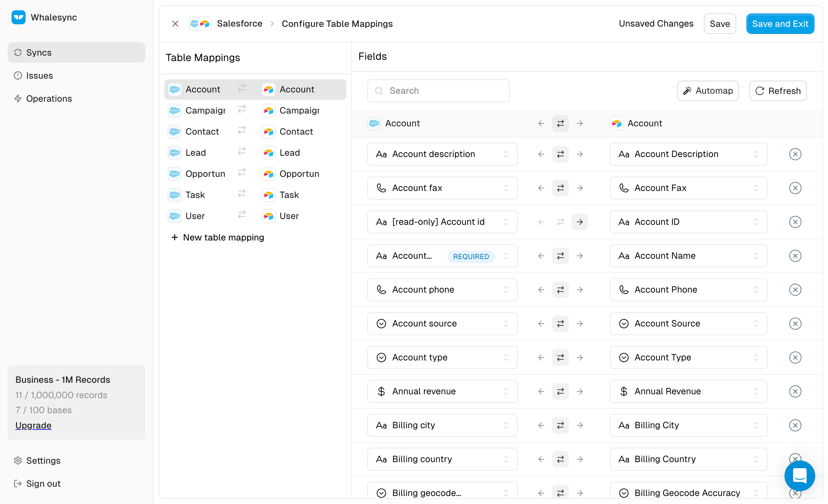Click the Salesforce-Airtable sync icon in breadcrumb
Viewport: 828px width, 504px height.
200,24
